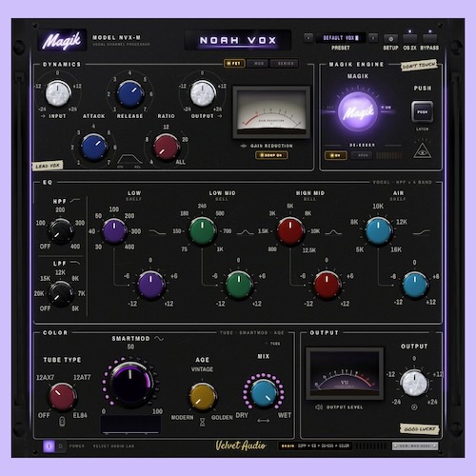
Task: Open the DEFAULT VOX preset selector
Action: click(341, 38)
